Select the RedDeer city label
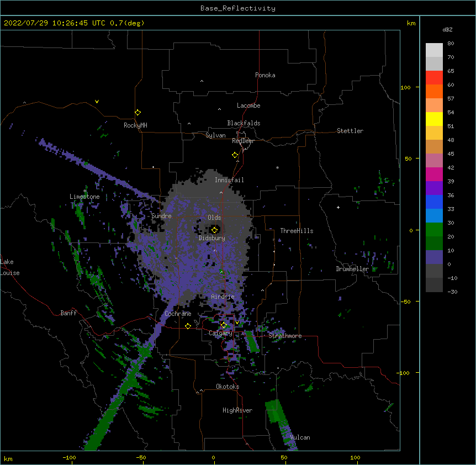The width and height of the screenshot is (476, 465). 243,141
